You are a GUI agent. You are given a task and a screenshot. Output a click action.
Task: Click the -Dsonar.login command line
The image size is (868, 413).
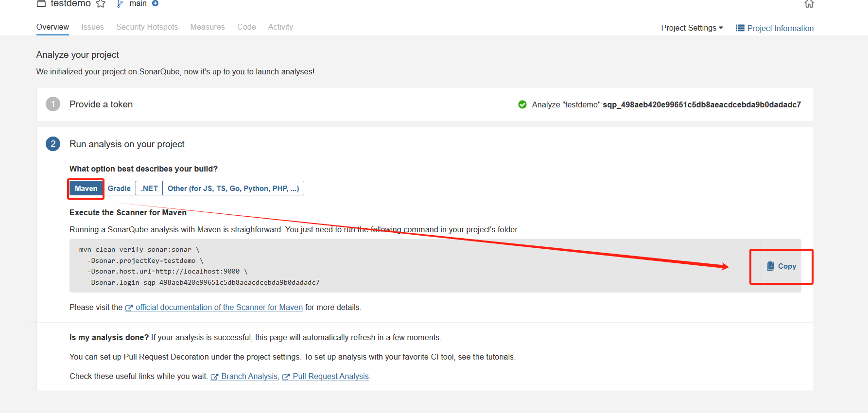coord(204,283)
